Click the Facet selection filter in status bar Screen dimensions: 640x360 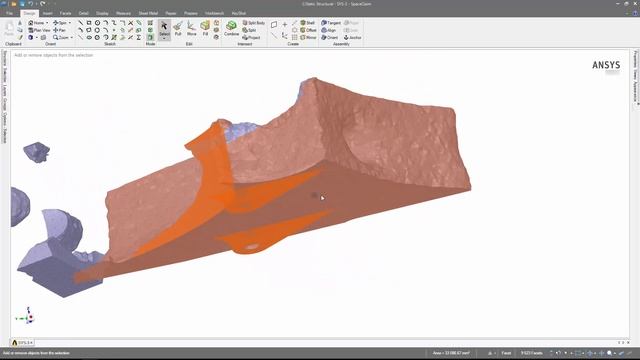pos(506,353)
